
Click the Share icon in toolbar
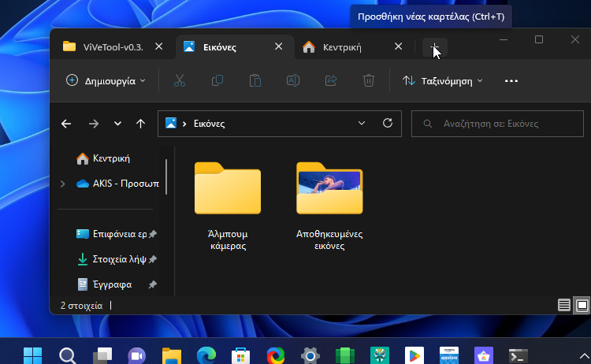click(x=331, y=80)
